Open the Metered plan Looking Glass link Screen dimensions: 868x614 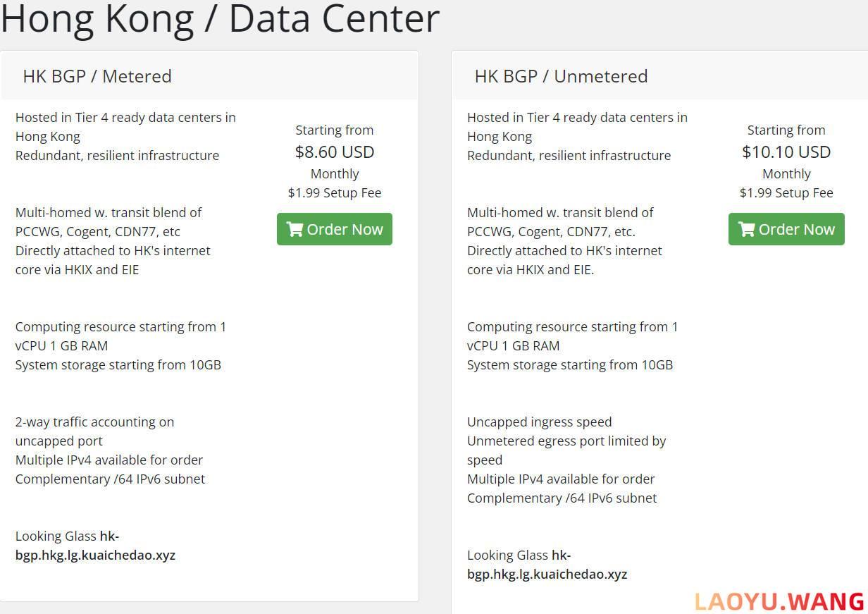(95, 546)
